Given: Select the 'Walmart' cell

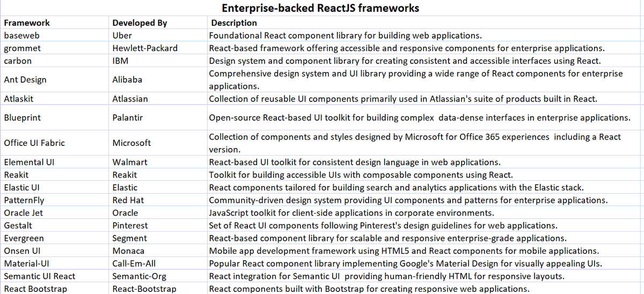Looking at the screenshot, I should 158,162.
